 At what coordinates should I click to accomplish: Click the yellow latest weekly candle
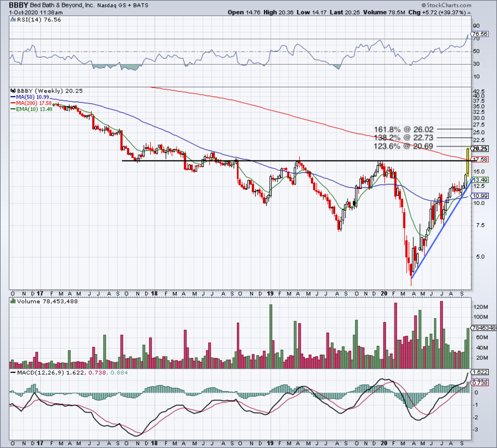pyautogui.click(x=468, y=161)
